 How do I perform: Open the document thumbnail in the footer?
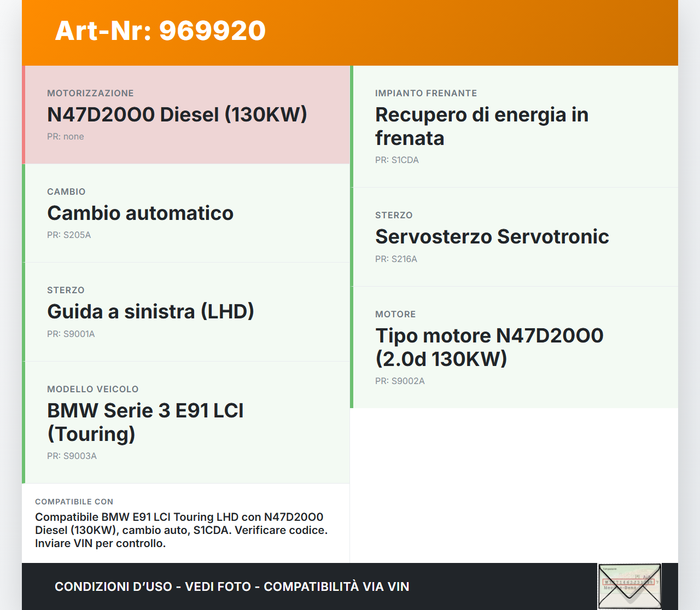[x=629, y=586]
